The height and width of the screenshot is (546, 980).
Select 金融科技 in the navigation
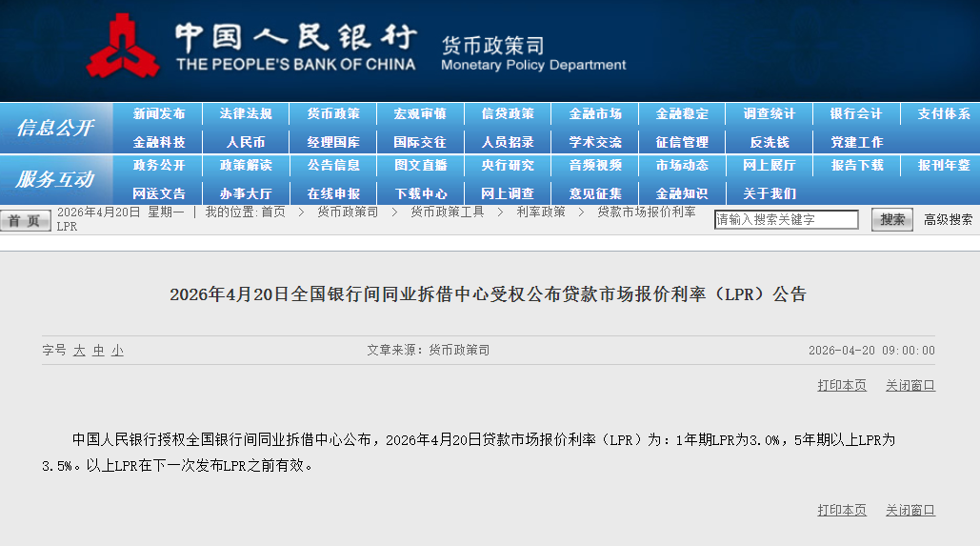click(x=159, y=142)
